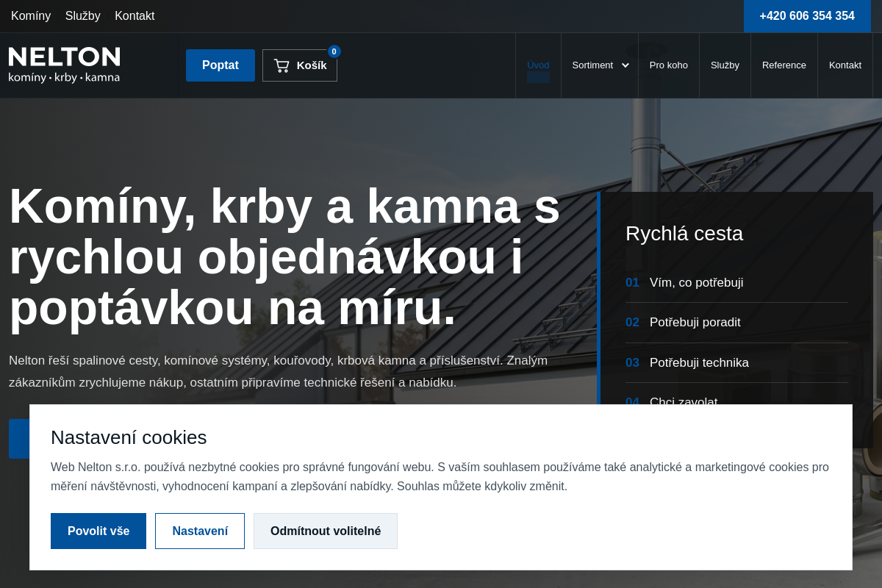Image resolution: width=882 pixels, height=588 pixels.
Task: Open the Pro koho navigation item
Action: [x=669, y=65]
